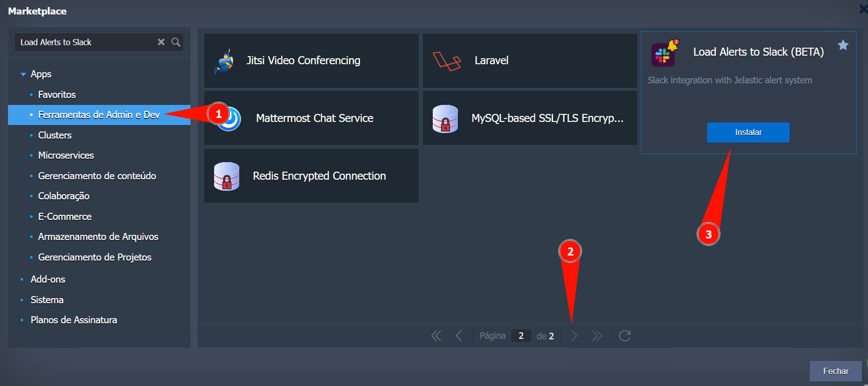
Task: Select the MySQL-based SSL/TLS Encryp... title
Action: click(x=548, y=118)
